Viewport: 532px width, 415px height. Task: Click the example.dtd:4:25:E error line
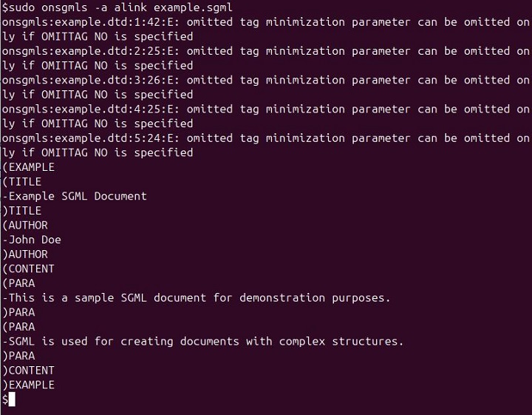[266, 109]
